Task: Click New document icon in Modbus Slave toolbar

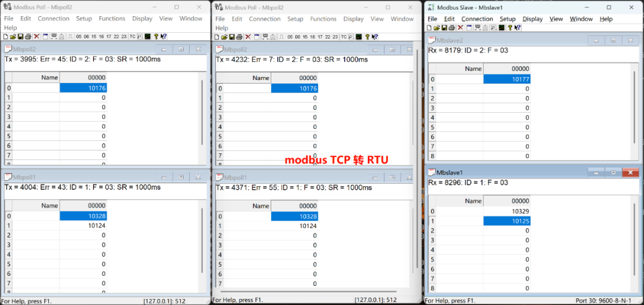Action: coord(429,27)
